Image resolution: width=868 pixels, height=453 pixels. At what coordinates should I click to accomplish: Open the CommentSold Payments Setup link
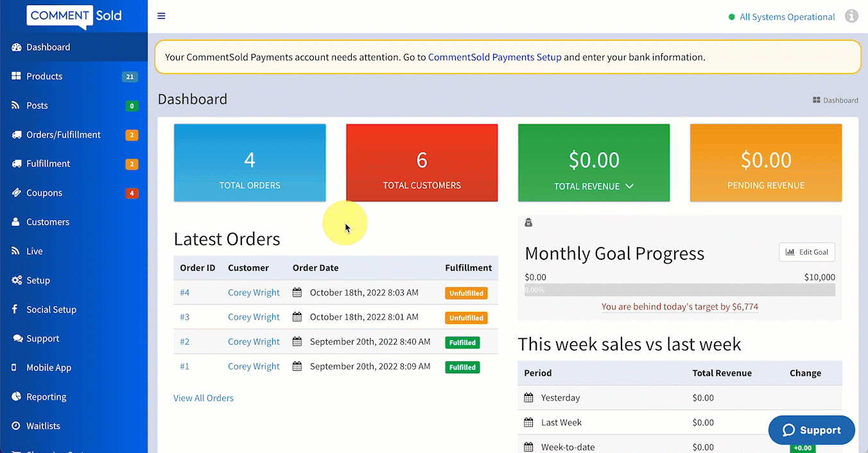[x=494, y=57]
